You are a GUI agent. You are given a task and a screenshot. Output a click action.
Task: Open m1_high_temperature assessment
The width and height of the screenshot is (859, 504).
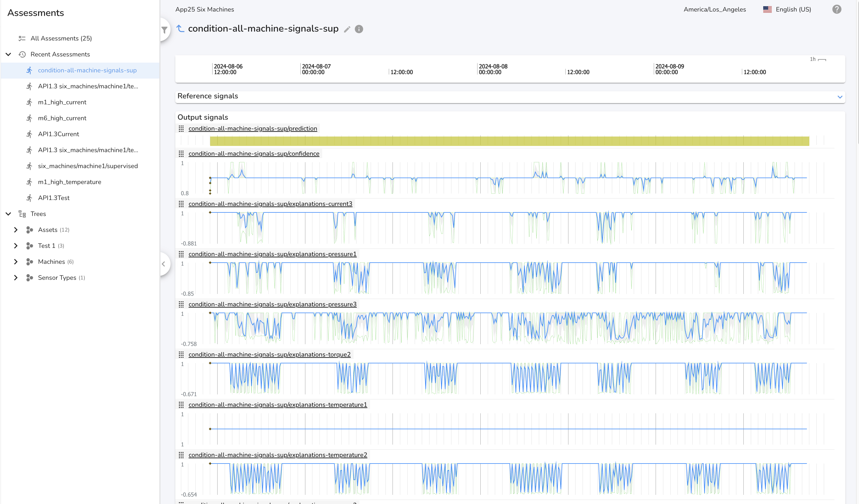[69, 182]
